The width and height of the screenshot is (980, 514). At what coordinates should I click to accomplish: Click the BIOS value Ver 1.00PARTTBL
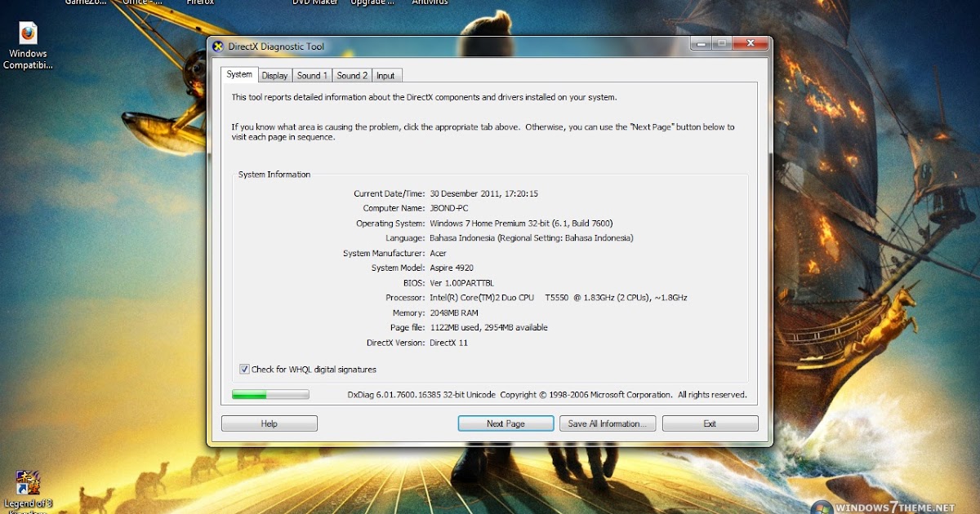click(x=463, y=282)
